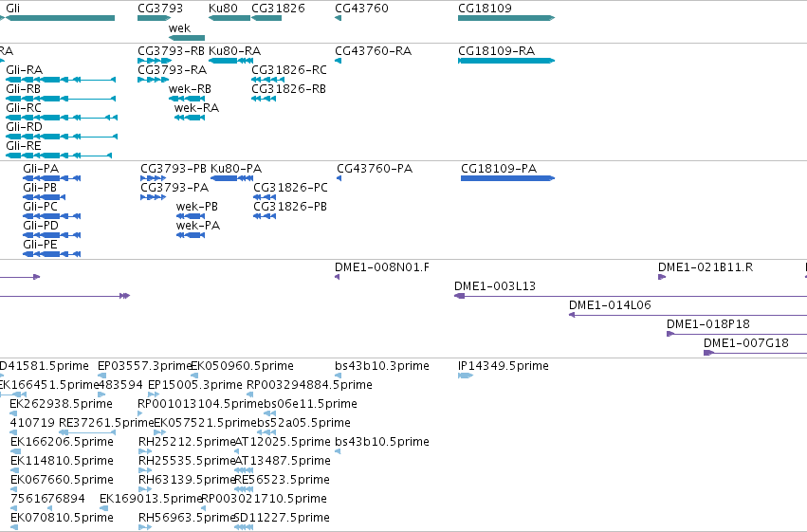807x532 pixels.
Task: Click the bs52a05.5prime EST label
Action: [303, 424]
